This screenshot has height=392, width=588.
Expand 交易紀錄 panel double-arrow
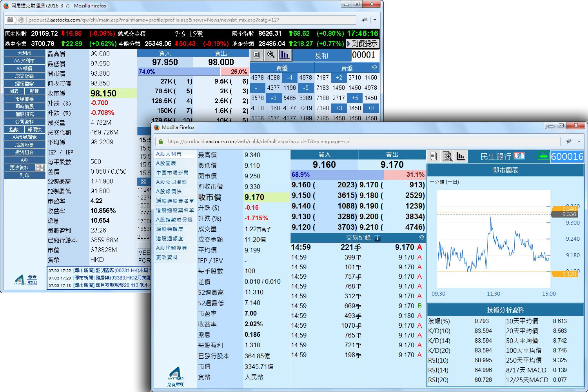(421, 238)
